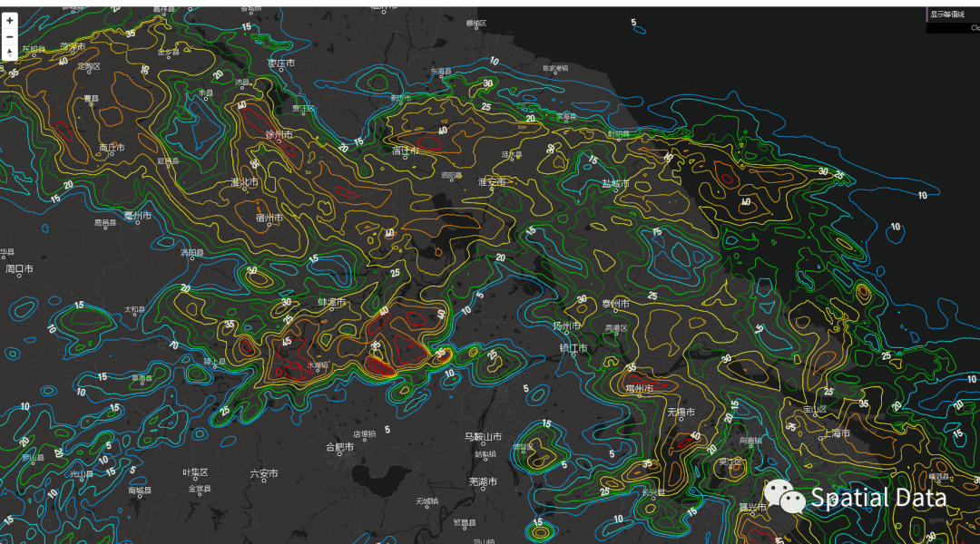Click the 鹿邑县 county label

pos(105,223)
